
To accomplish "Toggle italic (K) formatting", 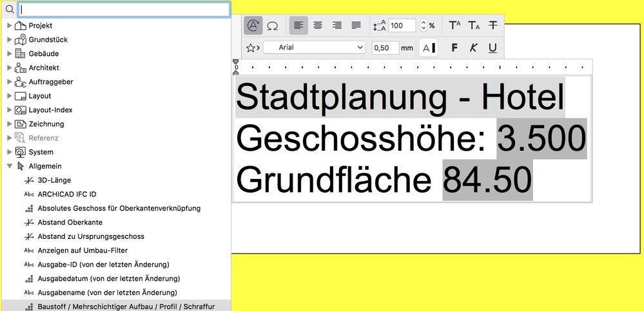I will 474,48.
